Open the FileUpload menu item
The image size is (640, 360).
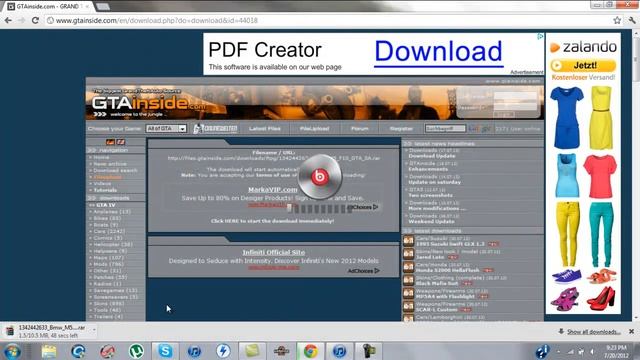coord(314,129)
